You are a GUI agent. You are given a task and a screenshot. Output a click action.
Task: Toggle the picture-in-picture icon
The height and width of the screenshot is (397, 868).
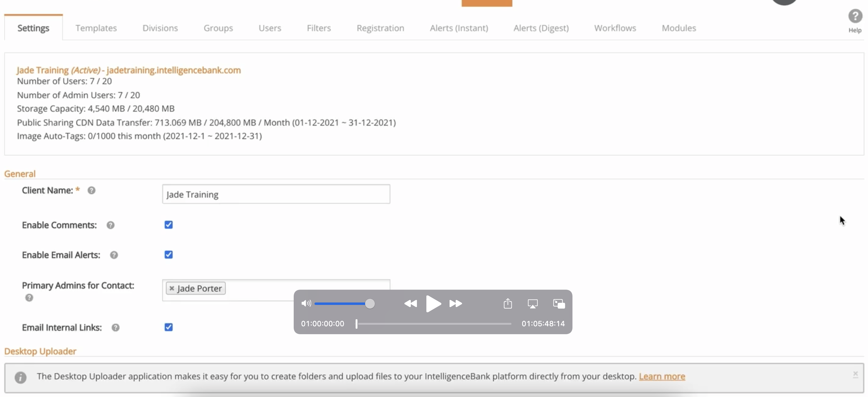click(x=559, y=304)
